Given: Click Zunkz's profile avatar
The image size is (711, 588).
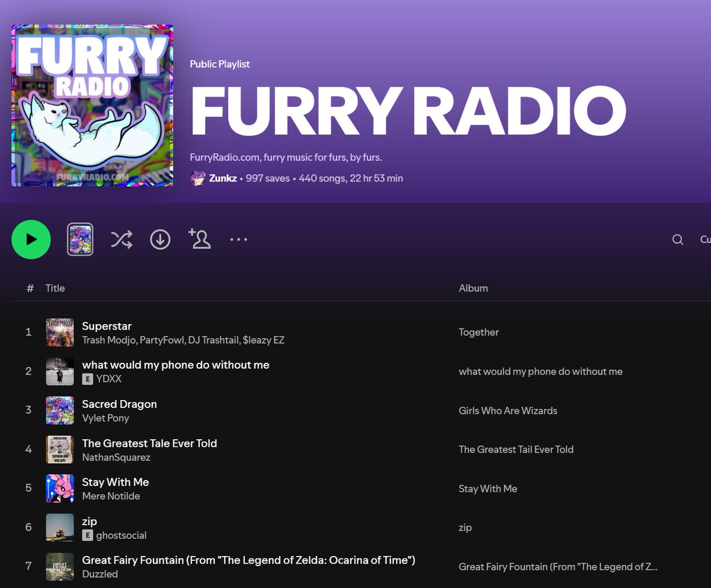Looking at the screenshot, I should (x=198, y=178).
